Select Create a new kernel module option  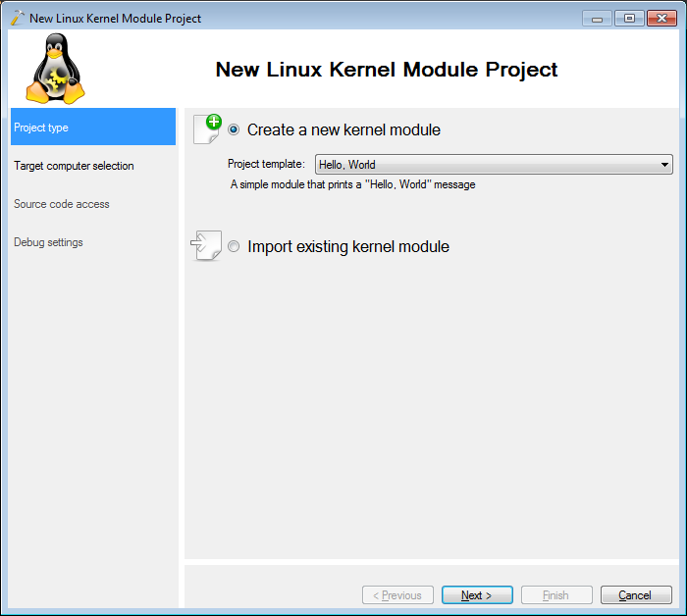pos(234,129)
